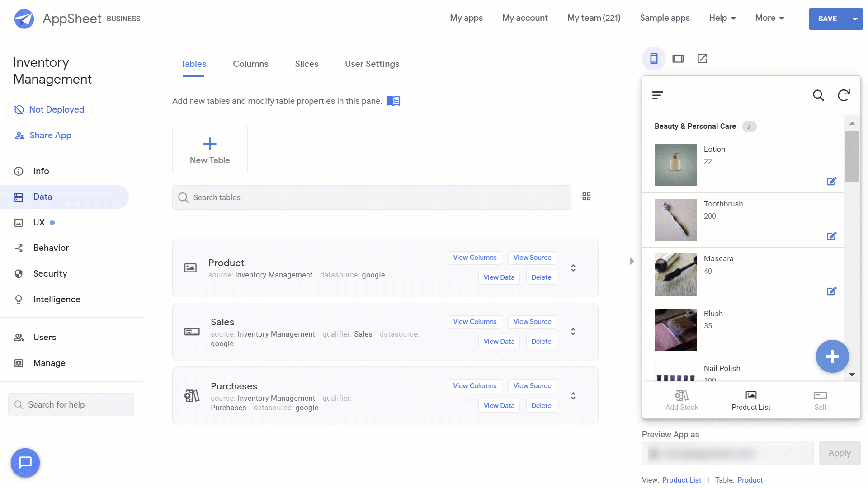Click the Lotion product thumbnail image
This screenshot has height=488, width=868.
pyautogui.click(x=675, y=165)
